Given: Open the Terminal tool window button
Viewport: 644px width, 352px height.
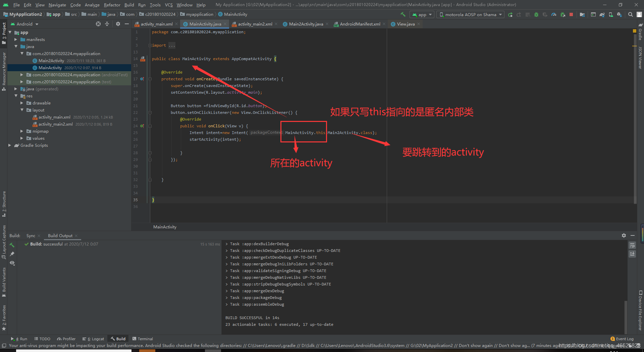Looking at the screenshot, I should tap(143, 339).
